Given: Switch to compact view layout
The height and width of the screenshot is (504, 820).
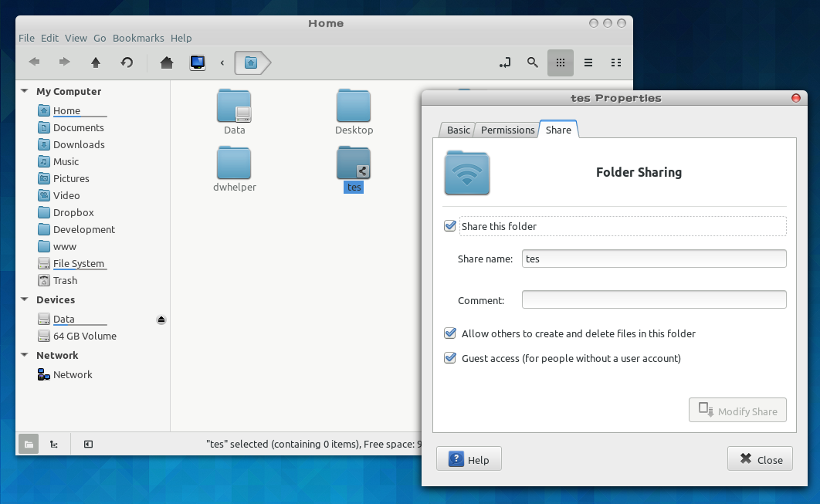Looking at the screenshot, I should tap(615, 63).
